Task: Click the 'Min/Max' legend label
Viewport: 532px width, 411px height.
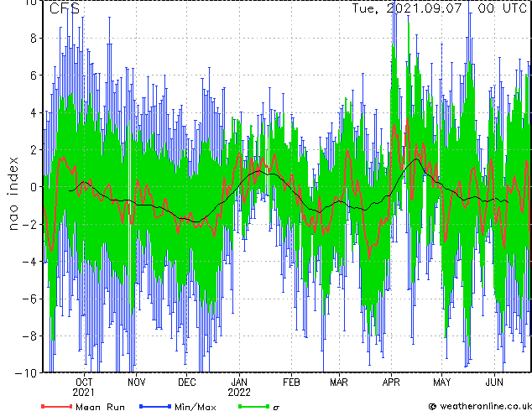Action: click(195, 407)
